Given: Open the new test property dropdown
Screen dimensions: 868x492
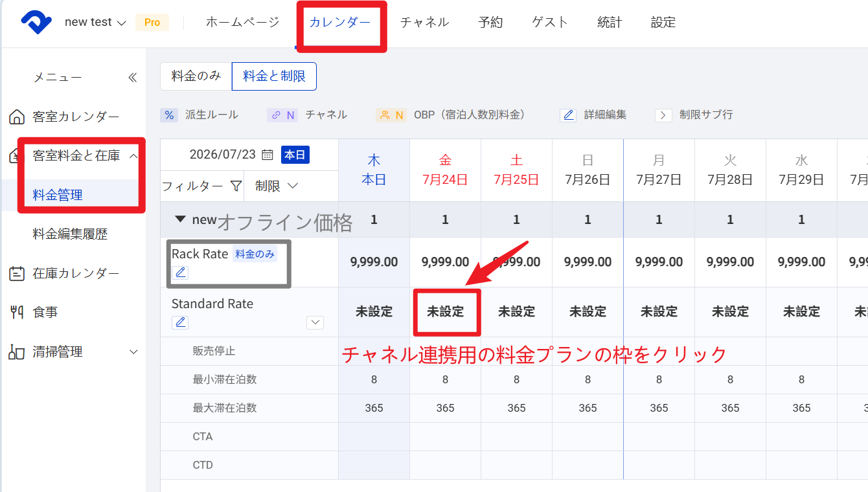Looking at the screenshot, I should tap(95, 22).
